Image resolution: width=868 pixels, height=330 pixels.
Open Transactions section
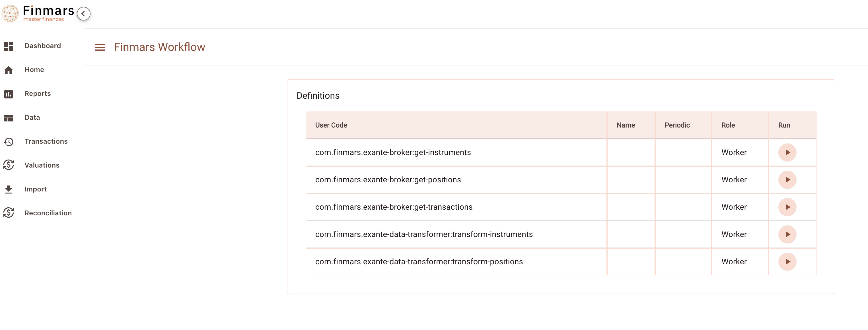coord(46,141)
